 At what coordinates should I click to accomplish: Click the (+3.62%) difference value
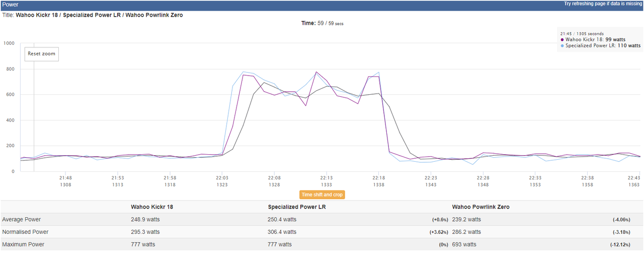pyautogui.click(x=440, y=232)
